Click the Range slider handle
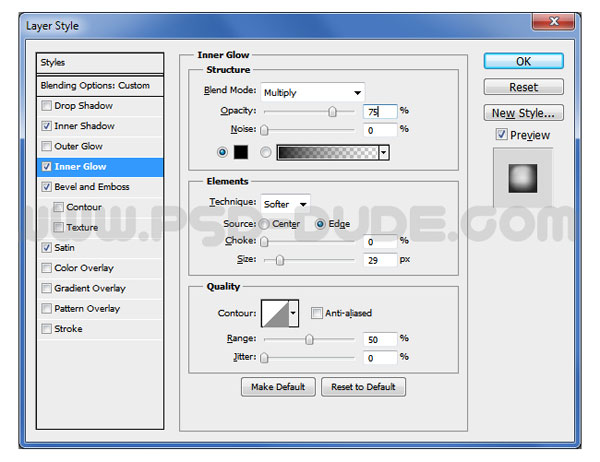 pos(309,340)
